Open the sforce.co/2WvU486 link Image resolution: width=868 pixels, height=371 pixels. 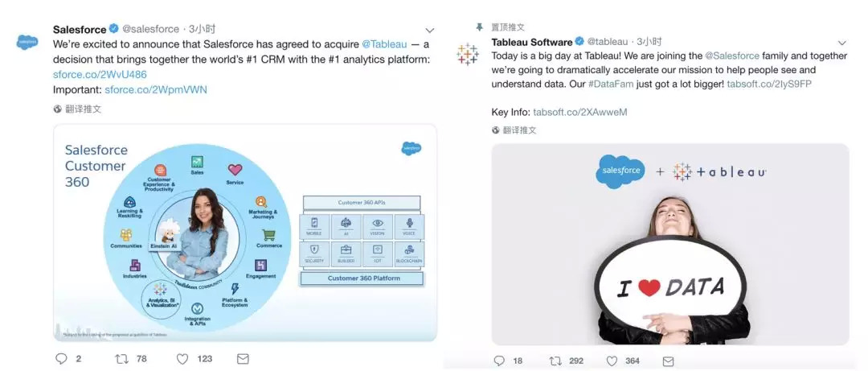click(100, 74)
